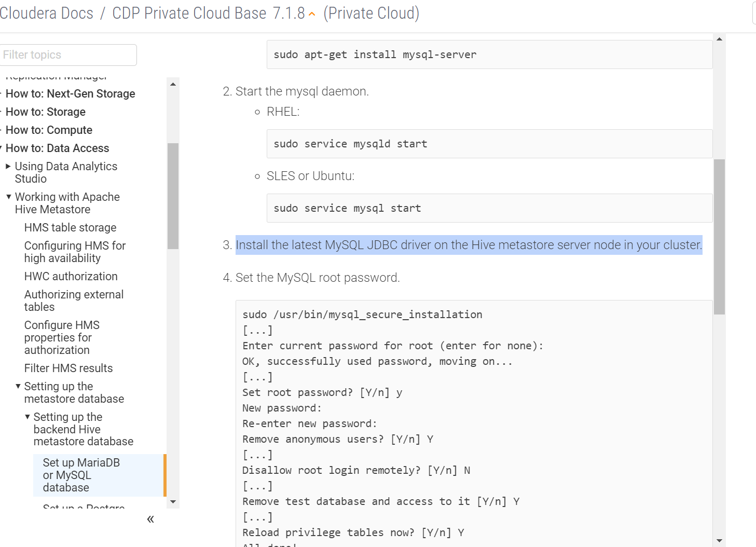Open the HMS table storage topic

coord(70,227)
